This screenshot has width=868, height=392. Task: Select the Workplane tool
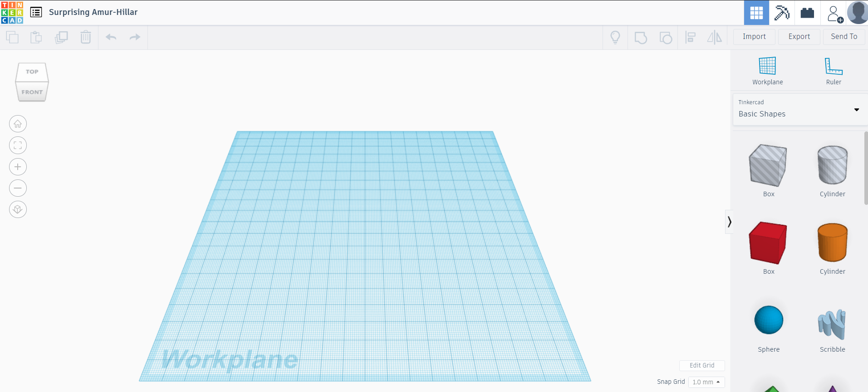click(x=767, y=71)
